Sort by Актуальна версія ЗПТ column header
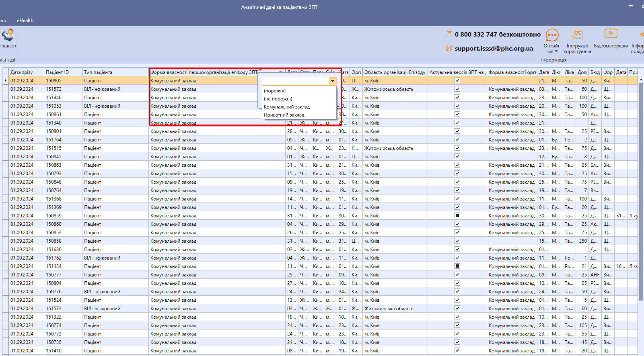 [457, 72]
